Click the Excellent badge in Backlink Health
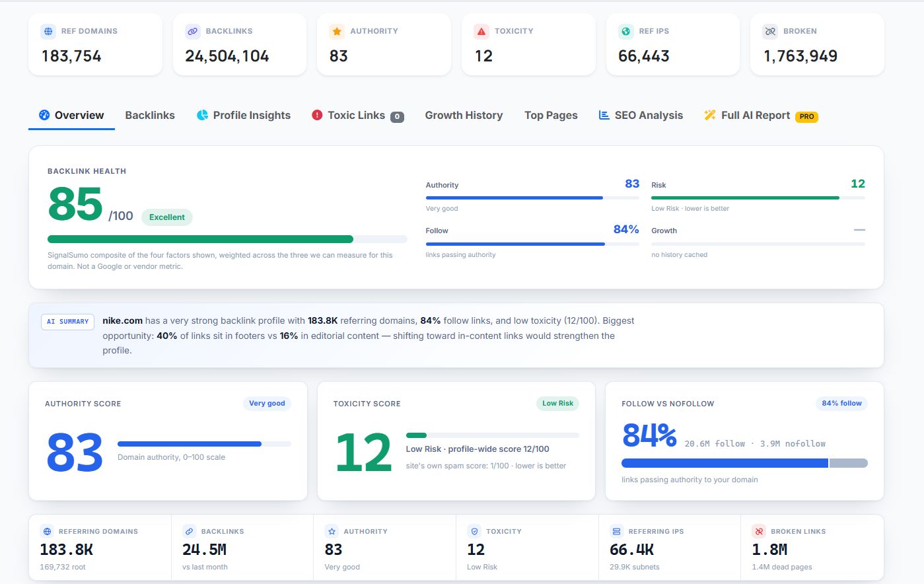Image resolution: width=924 pixels, height=584 pixels. click(x=167, y=217)
